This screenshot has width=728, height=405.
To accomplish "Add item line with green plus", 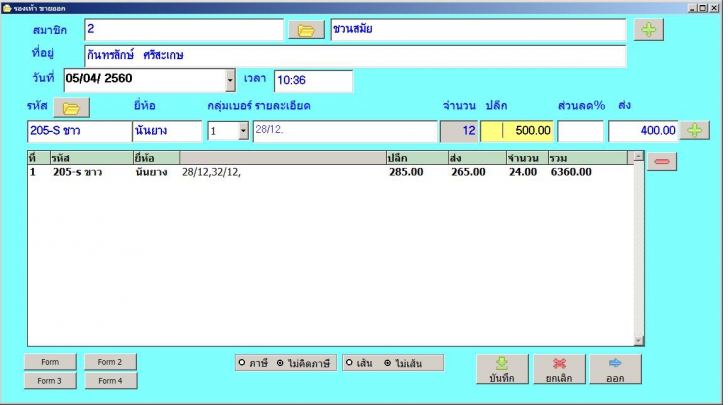I will coord(695,131).
